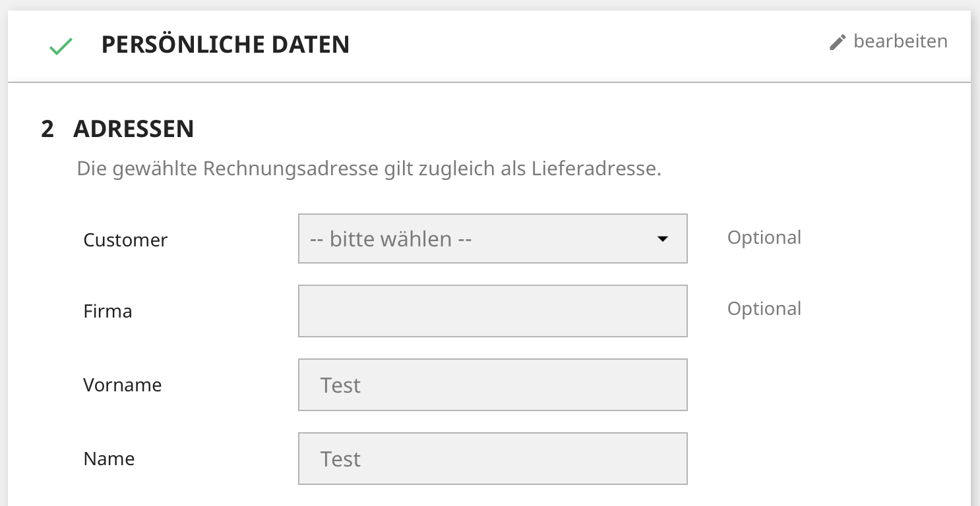
Task: Click the Adressen section heading
Action: tap(133, 129)
